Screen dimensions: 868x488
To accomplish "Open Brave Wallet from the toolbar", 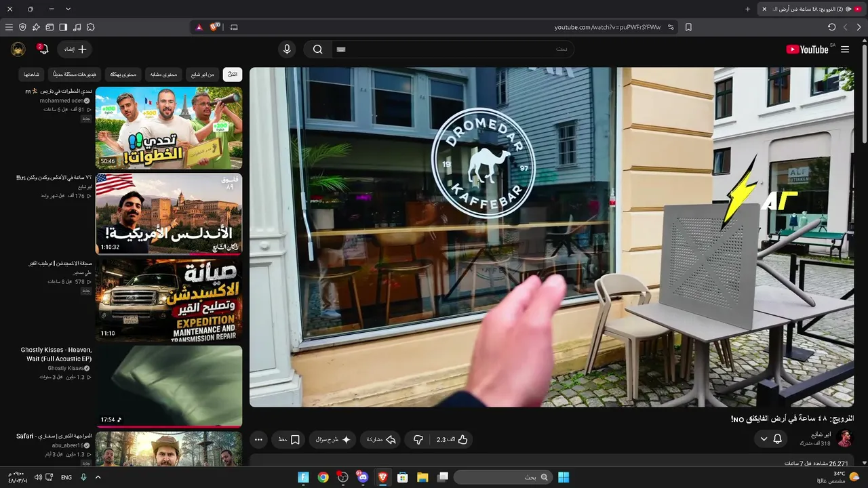I will click(x=50, y=27).
